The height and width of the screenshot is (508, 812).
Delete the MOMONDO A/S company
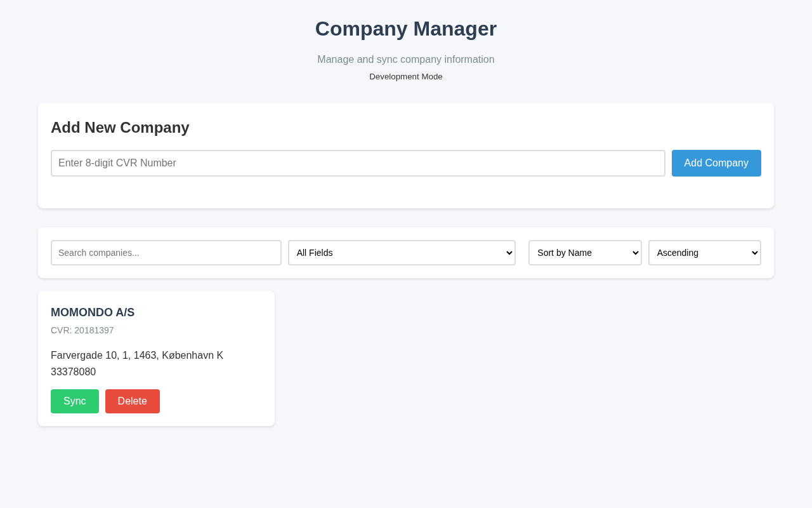pyautogui.click(x=133, y=401)
